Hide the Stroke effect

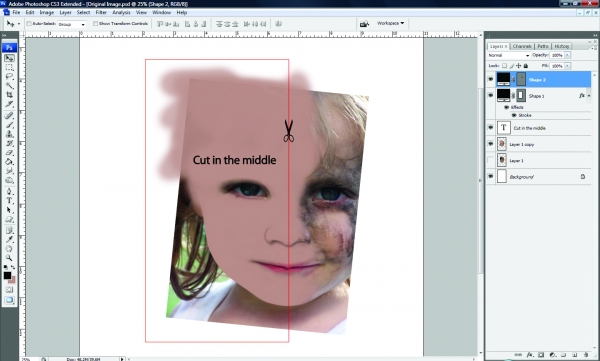(514, 115)
